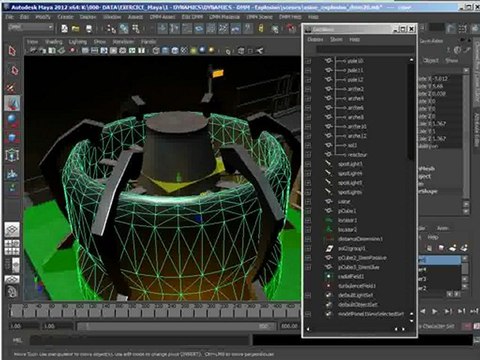Open the menu set dropdown
Image resolution: width=480 pixels, height=360 pixels.
point(31,27)
